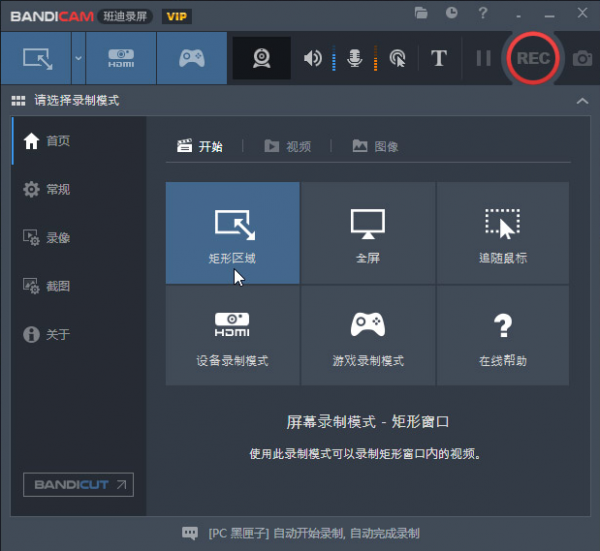Click the BANDICUT link button
The image size is (600, 551).
(78, 485)
